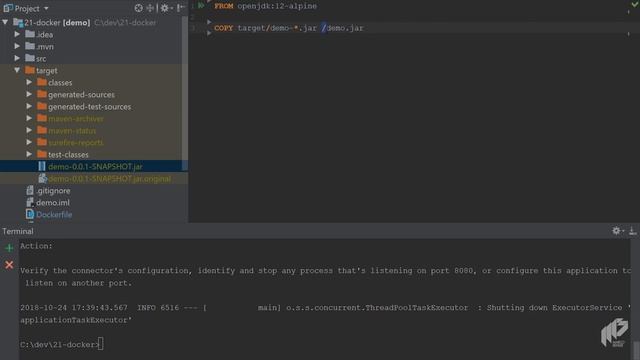Select demo-0.0.1-SNAPSHOT.jar.original file
Screen dimensions: 640x360
(x=109, y=179)
